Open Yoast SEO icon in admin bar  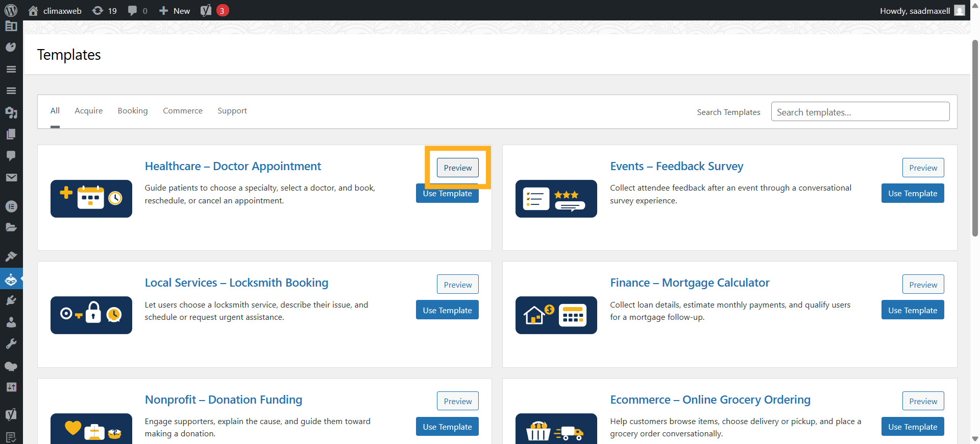click(x=206, y=11)
